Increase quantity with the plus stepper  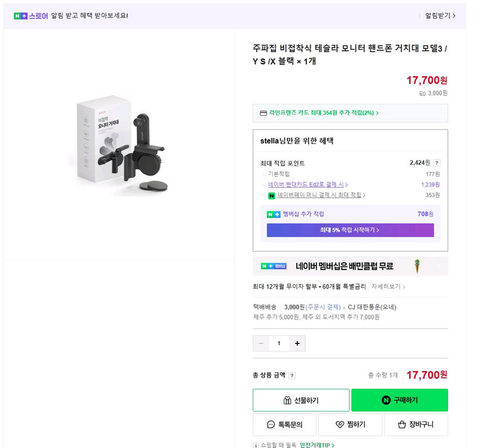pos(297,343)
